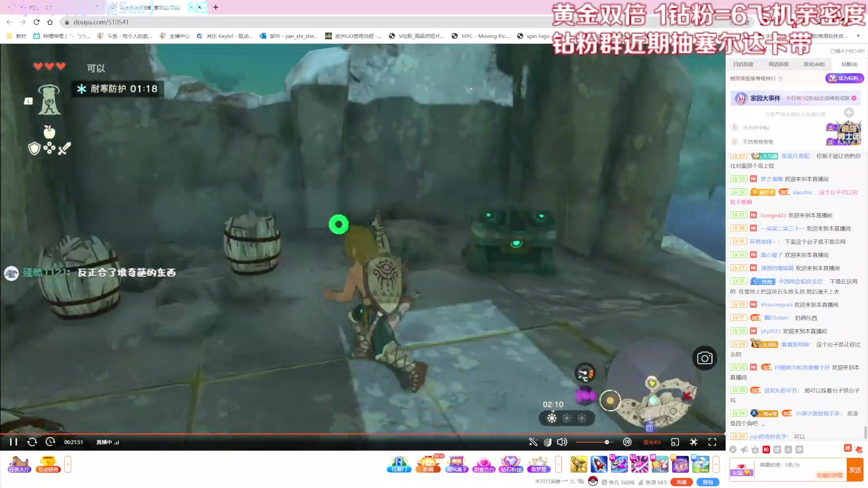Open the 背包 backpack button
The image size is (868, 488).
pos(708,482)
